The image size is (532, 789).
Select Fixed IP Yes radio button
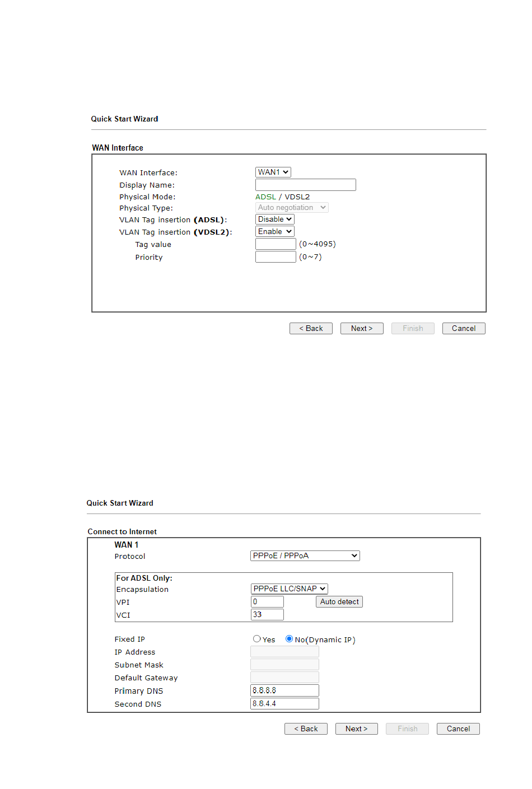[256, 638]
